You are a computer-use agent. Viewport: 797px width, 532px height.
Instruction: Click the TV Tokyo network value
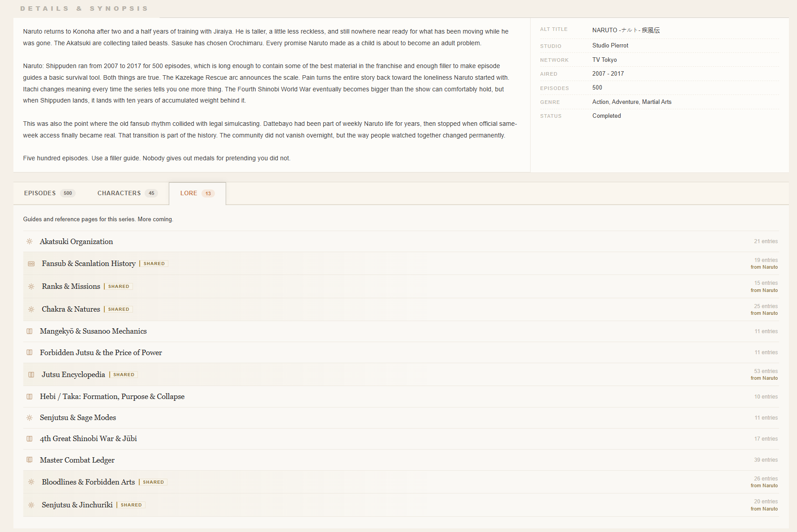[x=604, y=60]
